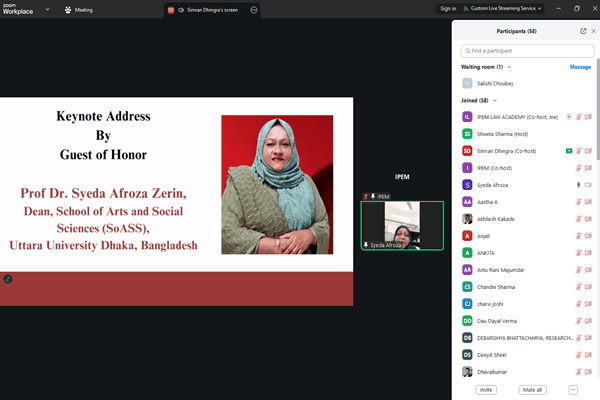Viewport: 600px width, 400px height.
Task: Select DEBARGHYA BHATTACHARYA participant row
Action: tap(526, 338)
